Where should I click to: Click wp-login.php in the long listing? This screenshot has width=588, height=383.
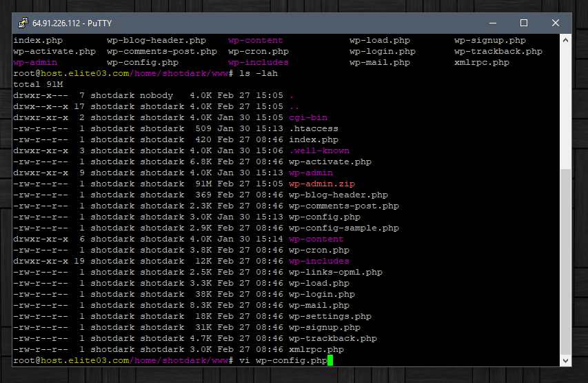coord(322,295)
